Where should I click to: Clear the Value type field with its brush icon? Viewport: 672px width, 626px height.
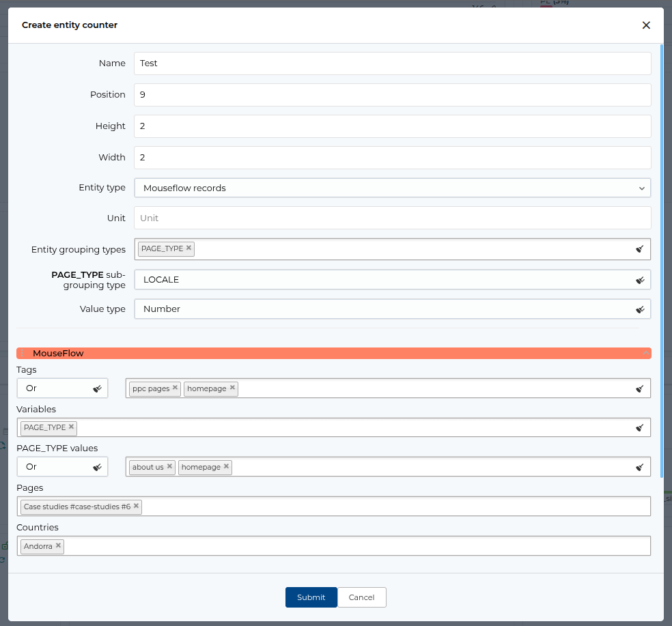[640, 309]
